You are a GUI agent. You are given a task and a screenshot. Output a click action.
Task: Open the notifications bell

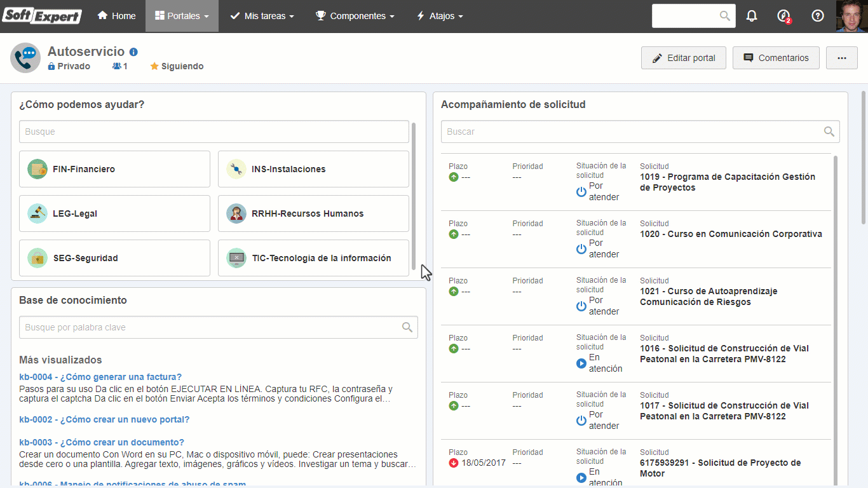point(752,16)
